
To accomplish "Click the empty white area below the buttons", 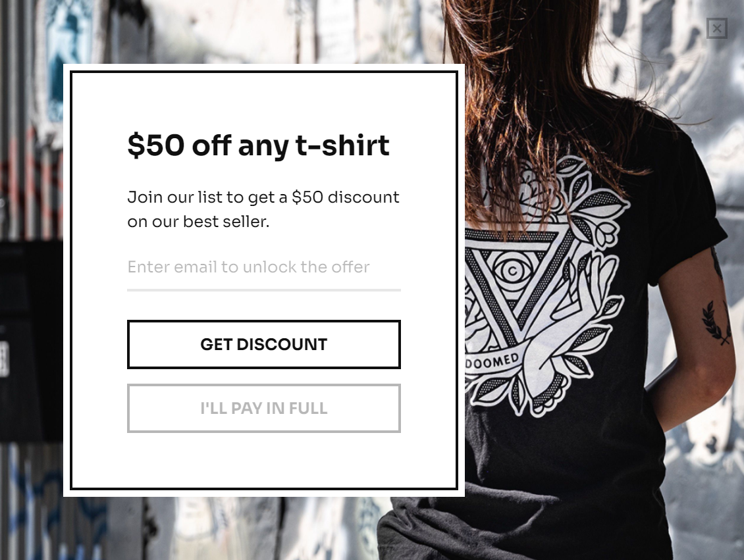I will tap(264, 460).
